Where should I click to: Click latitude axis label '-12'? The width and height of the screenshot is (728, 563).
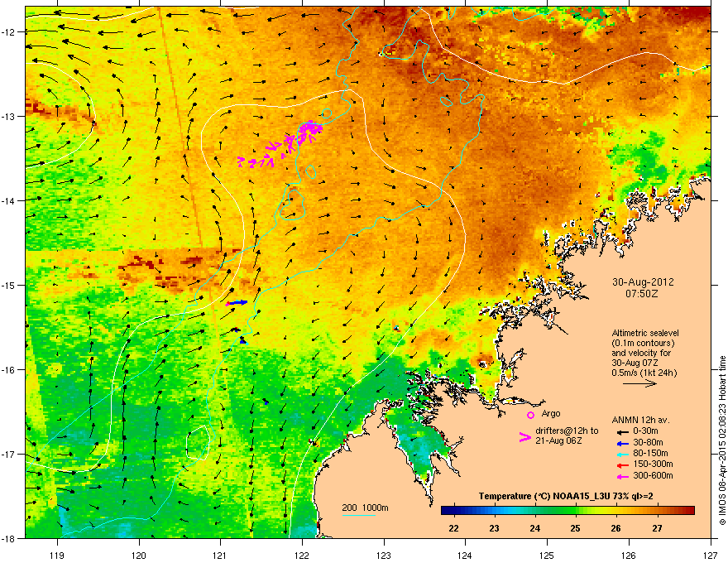click(x=8, y=31)
